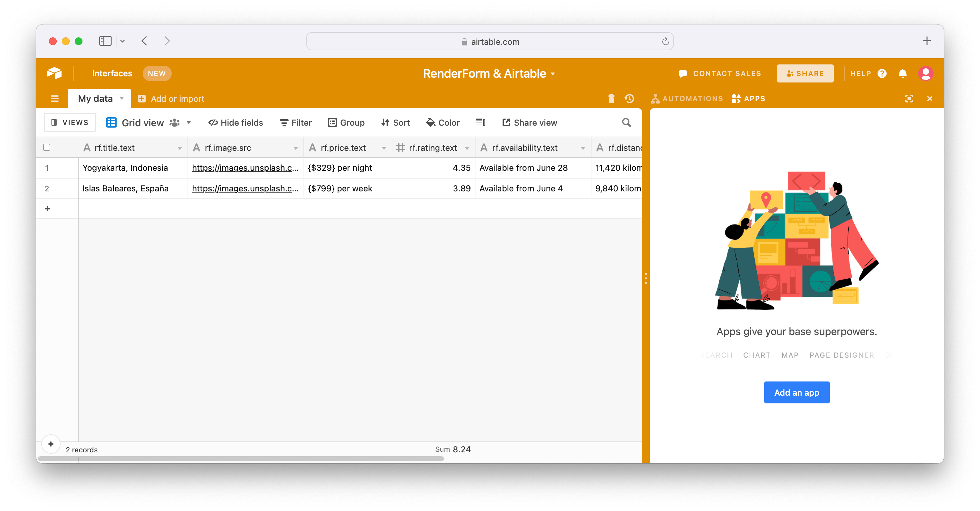Screen dimensions: 980x511
Task: Open Yogyakarta image unsplash link
Action: [x=245, y=168]
